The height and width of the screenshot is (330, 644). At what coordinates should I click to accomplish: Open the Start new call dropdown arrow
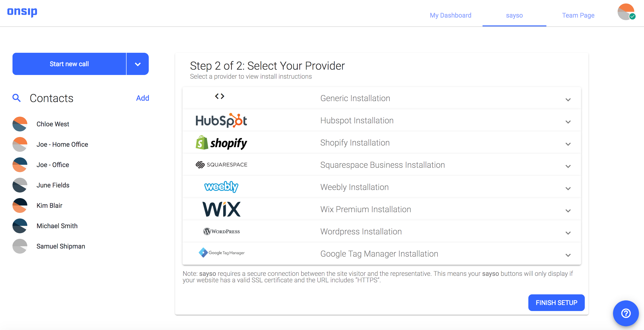(x=137, y=64)
